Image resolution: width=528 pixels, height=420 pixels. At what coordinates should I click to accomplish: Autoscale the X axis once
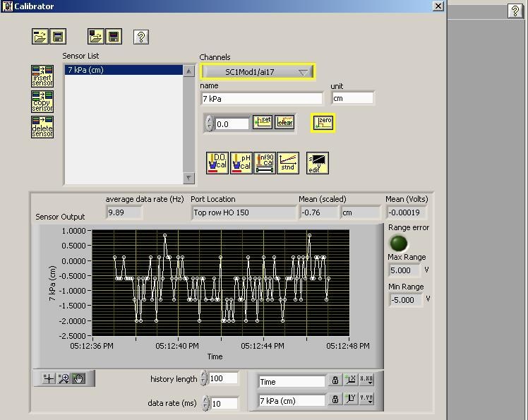[351, 380]
